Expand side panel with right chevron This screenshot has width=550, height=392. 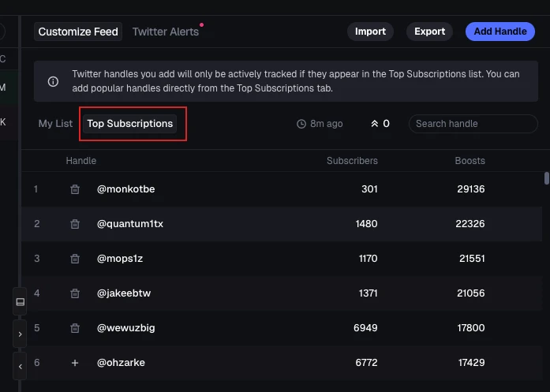click(21, 334)
